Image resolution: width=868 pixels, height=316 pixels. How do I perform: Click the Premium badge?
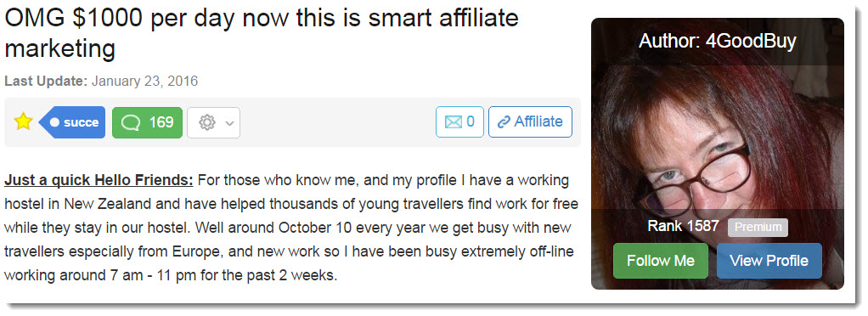[758, 228]
